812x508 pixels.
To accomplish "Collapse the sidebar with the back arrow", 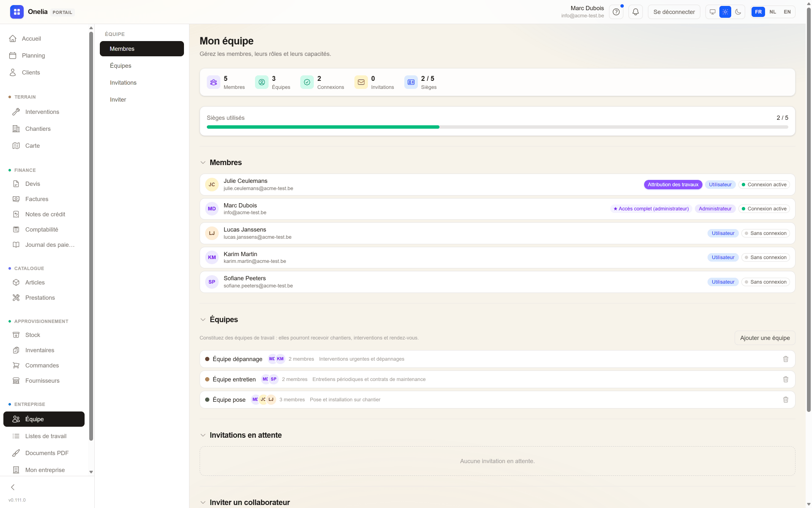I will pos(13,487).
